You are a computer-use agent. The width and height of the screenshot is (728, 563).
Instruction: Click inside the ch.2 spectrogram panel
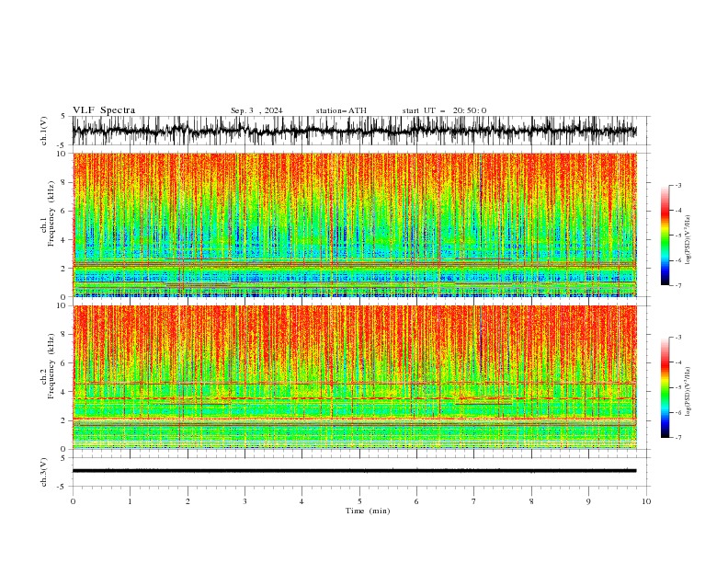(x=354, y=377)
